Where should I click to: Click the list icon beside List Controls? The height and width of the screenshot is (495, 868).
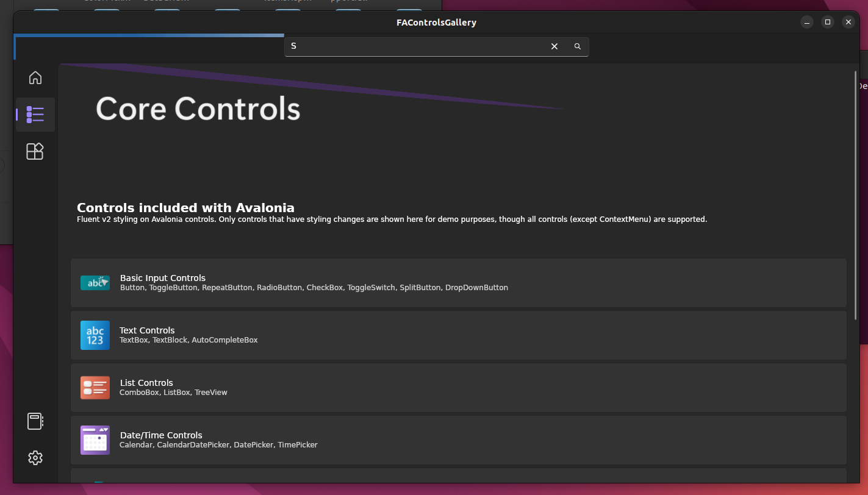(95, 387)
